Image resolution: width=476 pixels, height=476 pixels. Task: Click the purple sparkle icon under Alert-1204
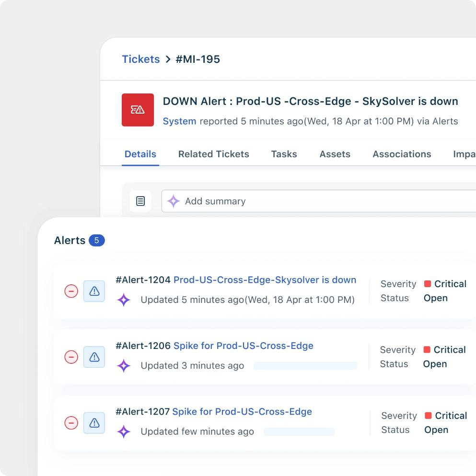click(124, 300)
